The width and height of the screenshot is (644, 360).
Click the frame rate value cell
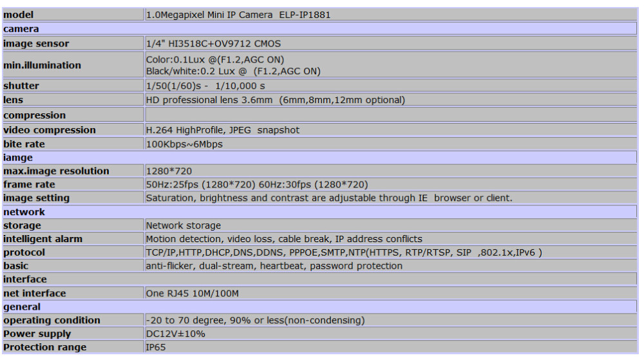(x=258, y=184)
